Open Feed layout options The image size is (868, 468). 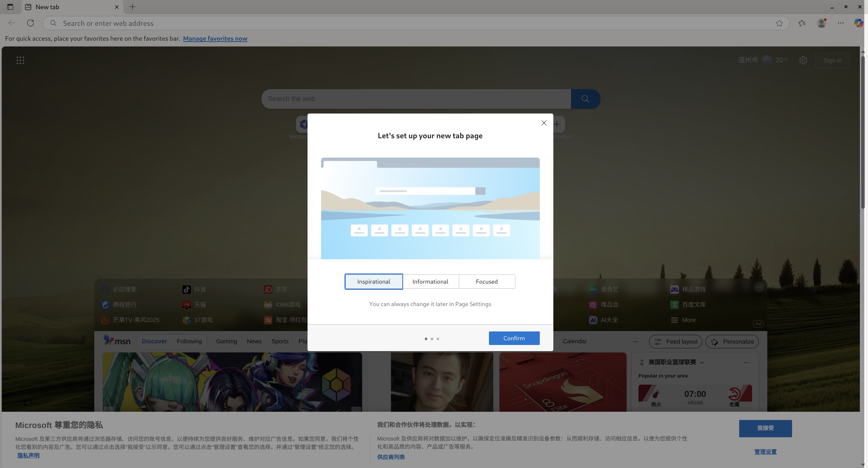675,342
